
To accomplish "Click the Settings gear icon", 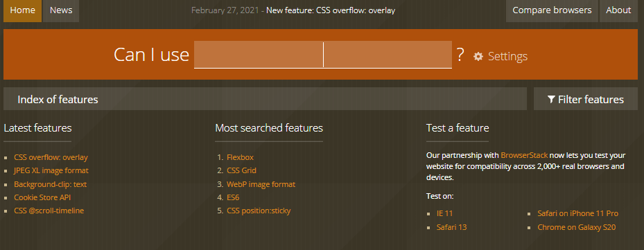I will pos(478,56).
